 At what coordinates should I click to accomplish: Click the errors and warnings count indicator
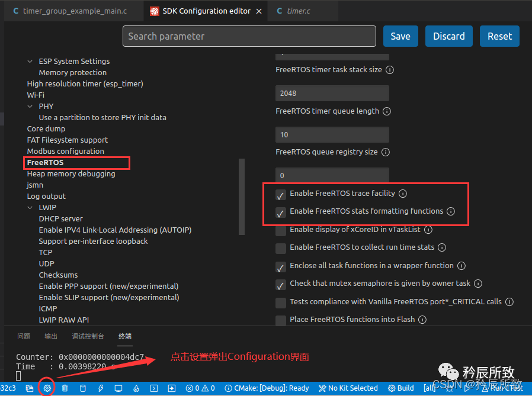click(200, 388)
